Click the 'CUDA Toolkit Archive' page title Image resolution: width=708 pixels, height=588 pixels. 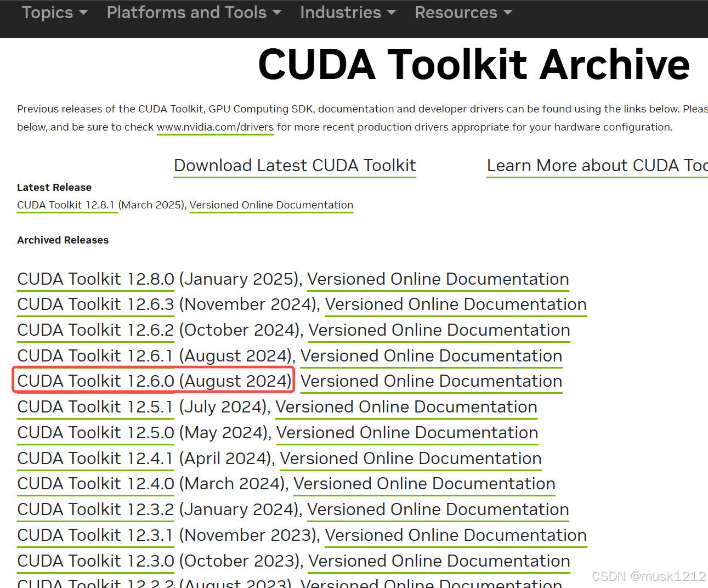pyautogui.click(x=474, y=65)
